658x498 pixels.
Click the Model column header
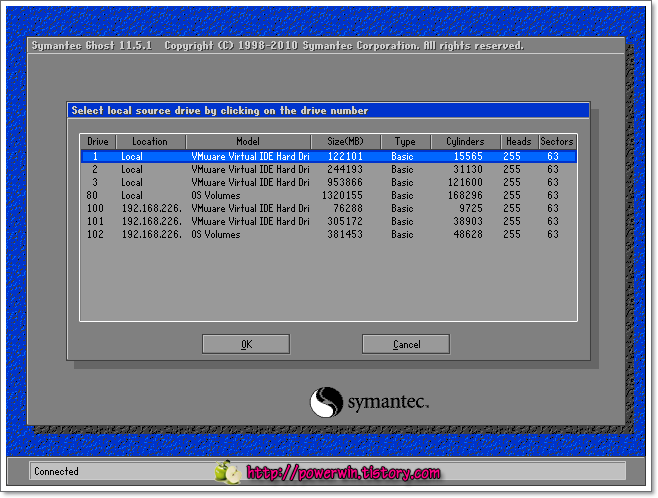click(x=248, y=141)
